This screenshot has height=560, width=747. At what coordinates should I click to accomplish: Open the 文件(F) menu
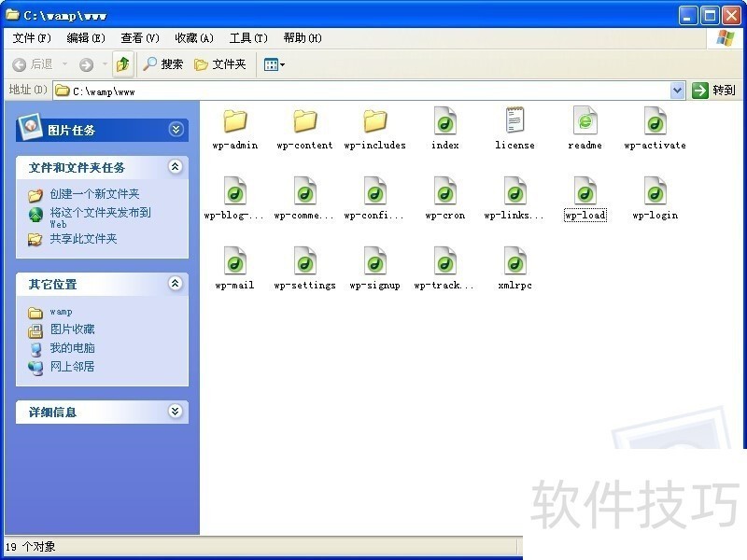point(32,37)
